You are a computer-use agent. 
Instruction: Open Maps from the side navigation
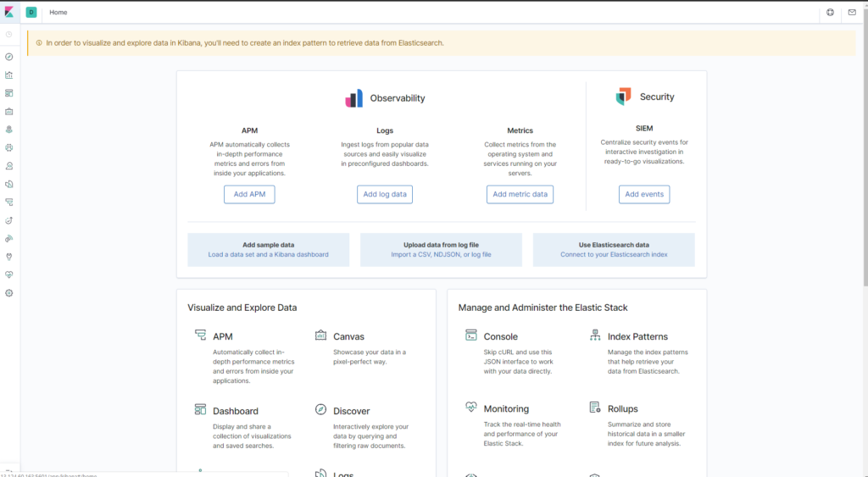click(8, 130)
